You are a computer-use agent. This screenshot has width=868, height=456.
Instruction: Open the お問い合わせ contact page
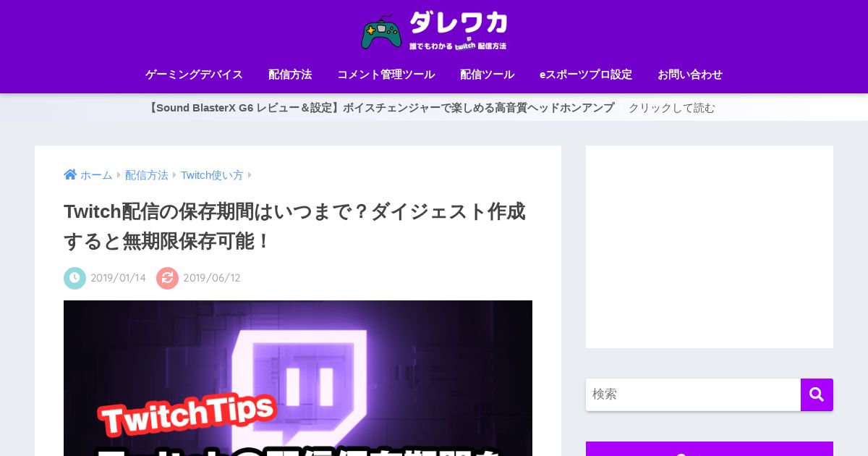pyautogui.click(x=690, y=75)
